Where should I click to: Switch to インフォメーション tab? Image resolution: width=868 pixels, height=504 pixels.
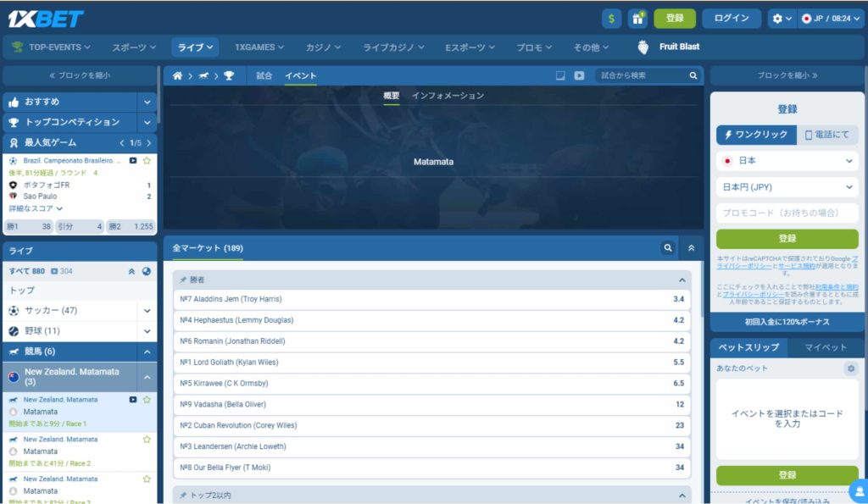point(448,96)
